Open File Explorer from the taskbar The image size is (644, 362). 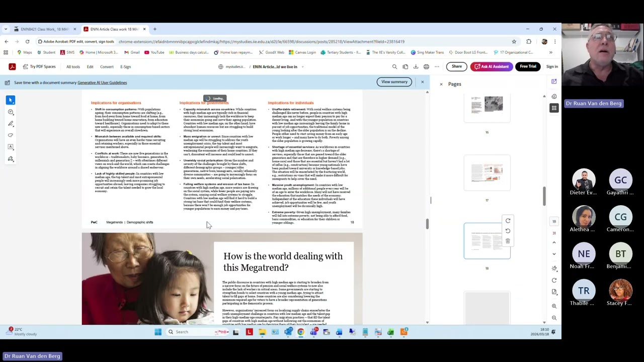point(262,332)
